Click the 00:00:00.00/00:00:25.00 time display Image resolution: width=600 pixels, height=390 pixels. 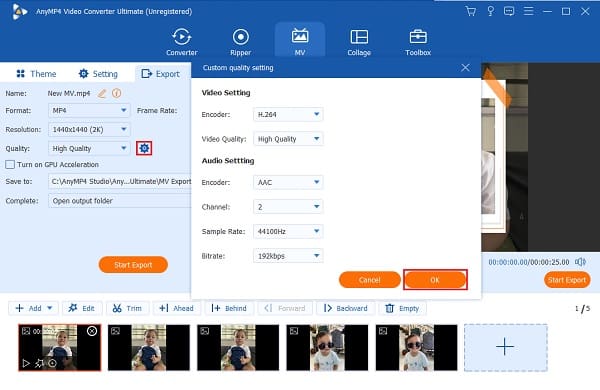pyautogui.click(x=529, y=262)
